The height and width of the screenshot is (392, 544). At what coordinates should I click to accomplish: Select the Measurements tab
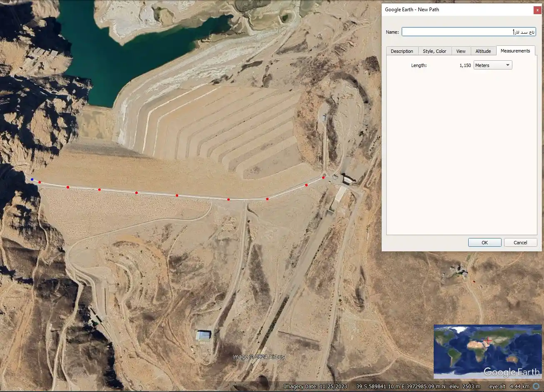[515, 51]
